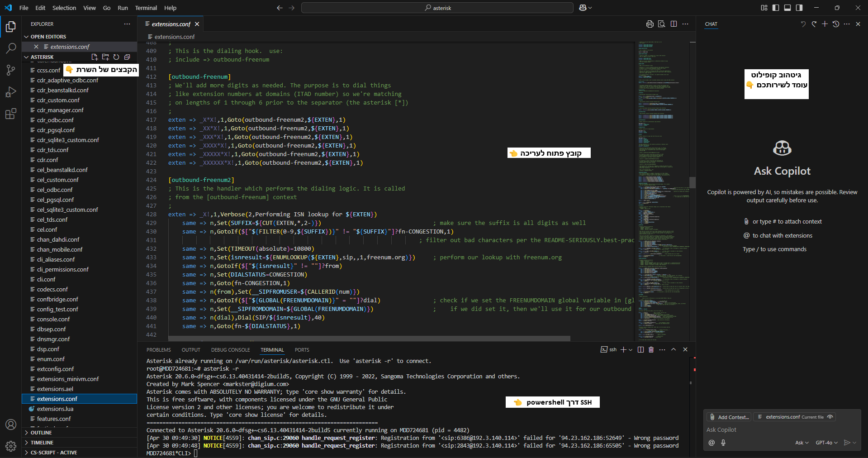Toggle current file context eye icon
The width and height of the screenshot is (868, 458).
pyautogui.click(x=830, y=417)
